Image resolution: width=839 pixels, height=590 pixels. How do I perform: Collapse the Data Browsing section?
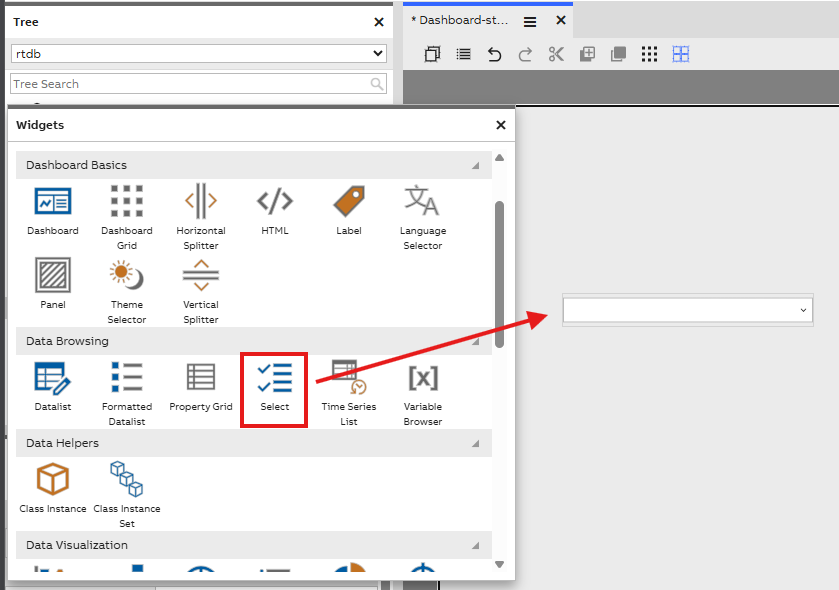tap(475, 341)
